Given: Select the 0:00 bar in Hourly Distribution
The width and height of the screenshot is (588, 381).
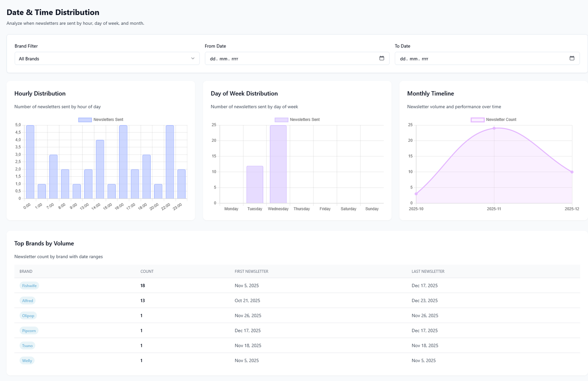Looking at the screenshot, I should pyautogui.click(x=30, y=162).
